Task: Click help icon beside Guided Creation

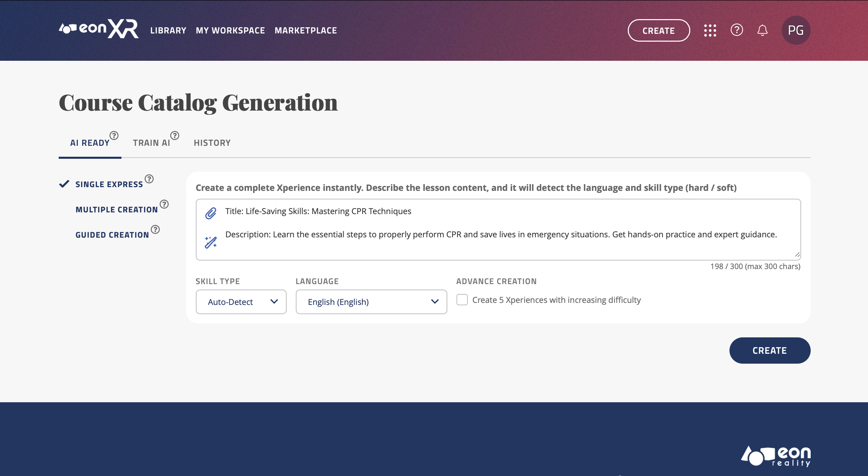Action: (x=155, y=229)
